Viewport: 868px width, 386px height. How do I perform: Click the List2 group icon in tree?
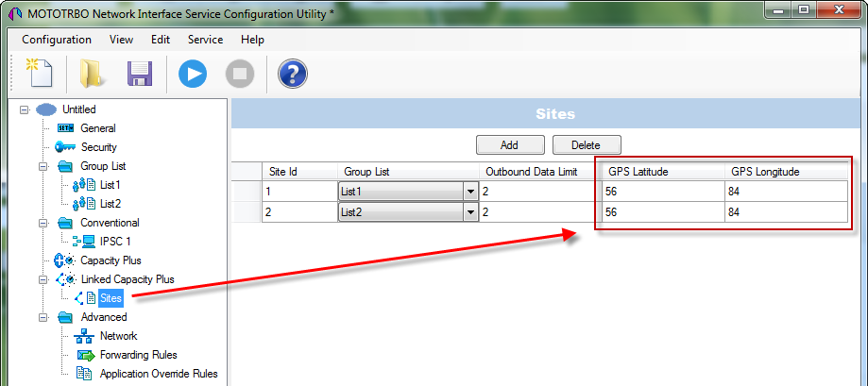click(85, 204)
